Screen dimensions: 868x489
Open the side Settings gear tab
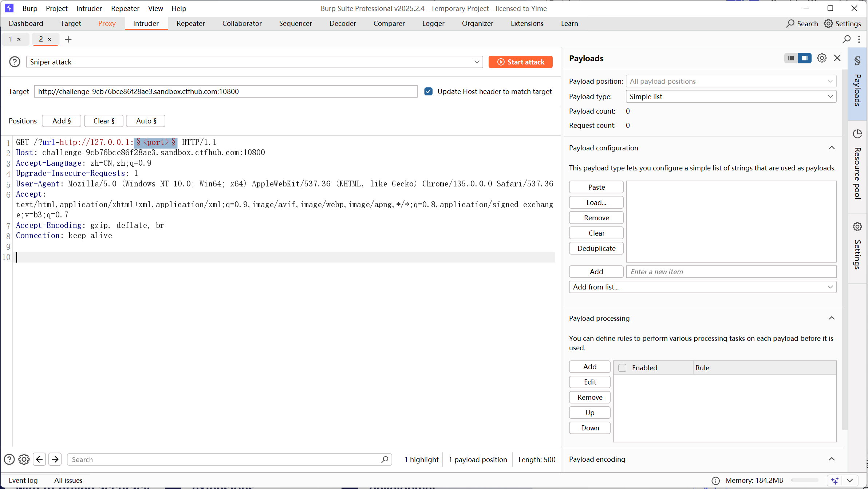(x=857, y=246)
